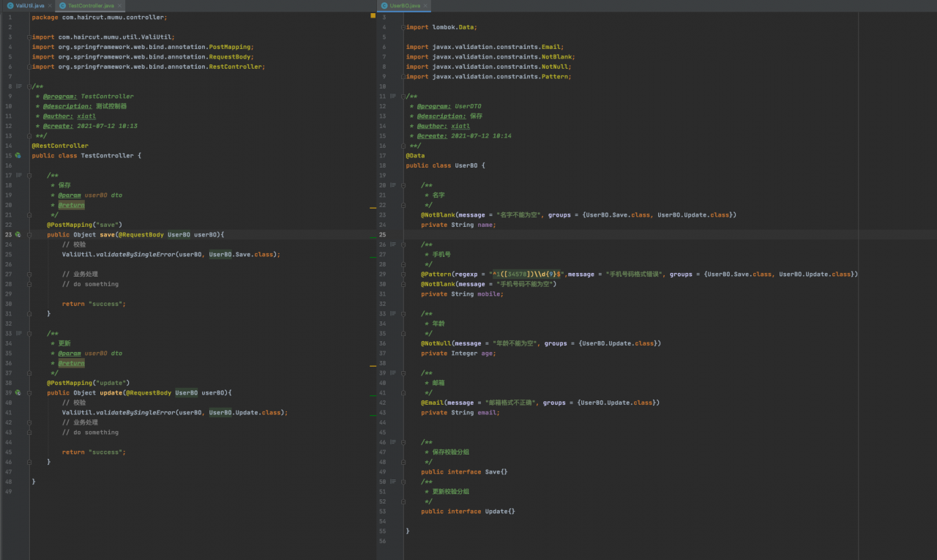The image size is (937, 560).
Task: Collapse the save method body
Action: 29,234
